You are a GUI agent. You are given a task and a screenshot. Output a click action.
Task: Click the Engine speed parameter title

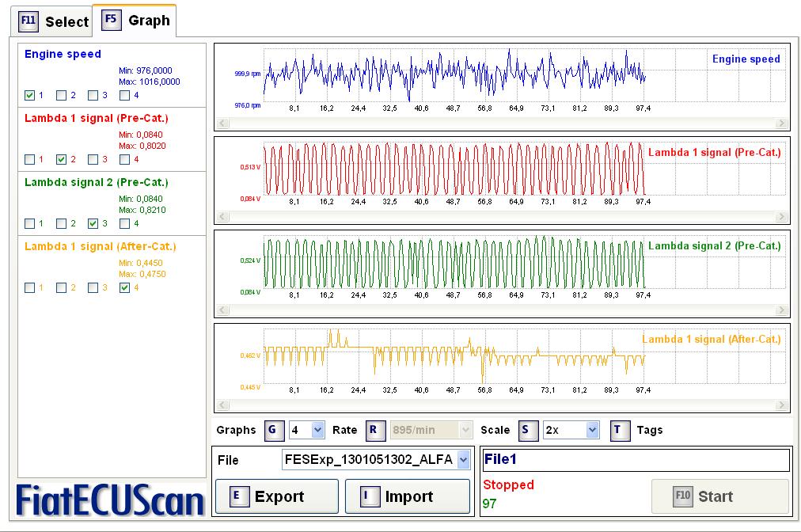(63, 54)
